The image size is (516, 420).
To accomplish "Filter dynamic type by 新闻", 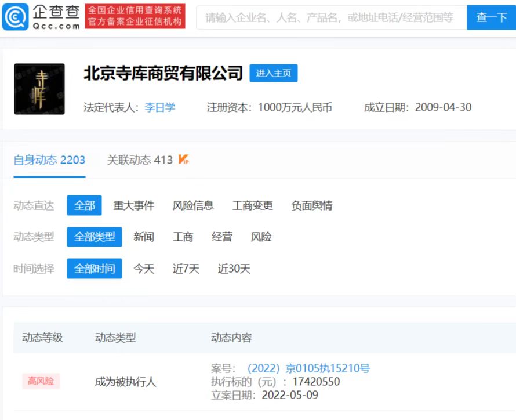I will coord(144,237).
